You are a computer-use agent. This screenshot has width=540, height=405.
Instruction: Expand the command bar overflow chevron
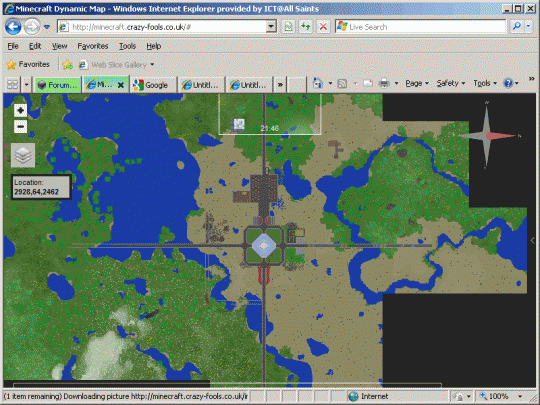[531, 79]
